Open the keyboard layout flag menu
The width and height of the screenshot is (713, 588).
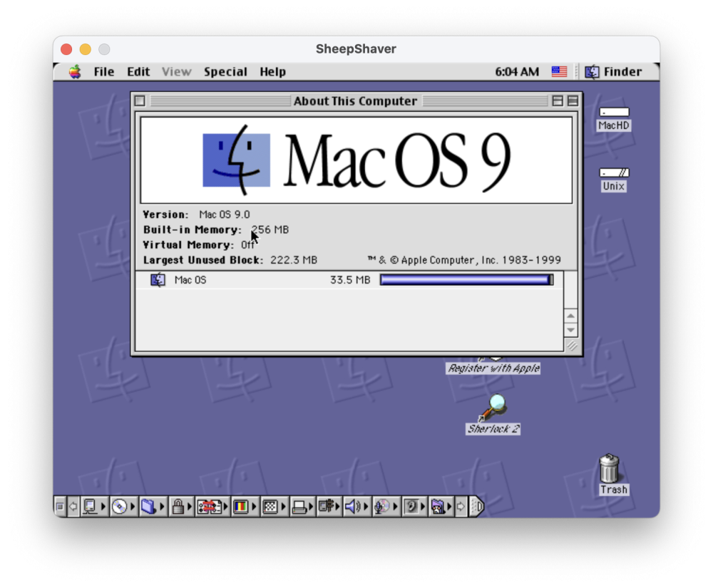coord(559,72)
